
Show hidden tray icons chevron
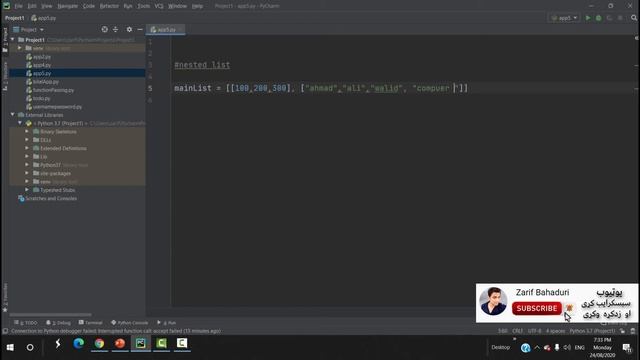(537, 348)
